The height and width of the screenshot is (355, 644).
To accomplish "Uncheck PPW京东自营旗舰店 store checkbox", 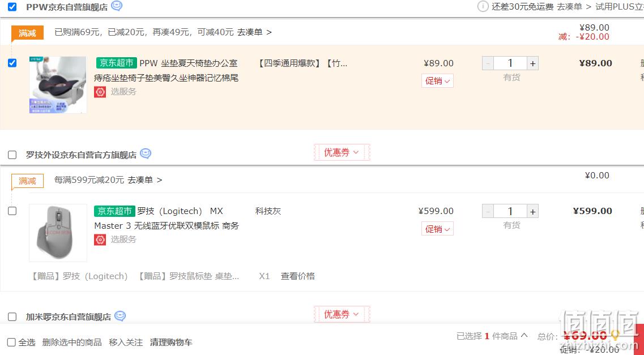I will [12, 7].
